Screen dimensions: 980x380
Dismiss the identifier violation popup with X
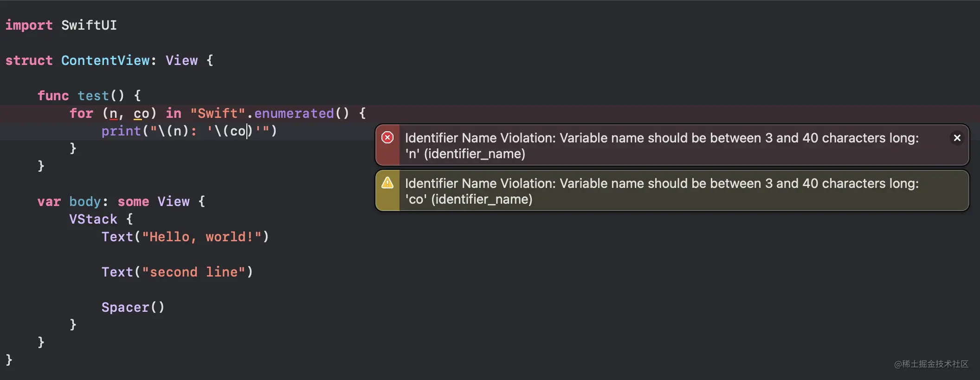coord(957,138)
